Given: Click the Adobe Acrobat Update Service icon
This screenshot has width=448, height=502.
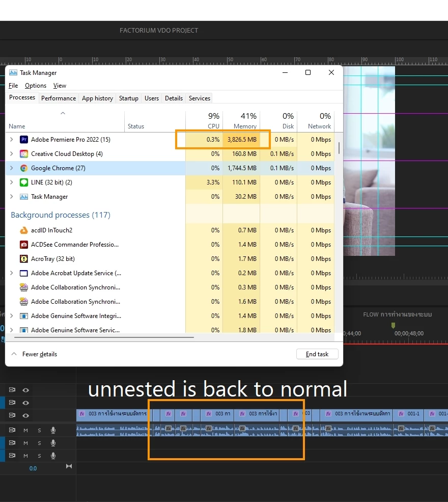Looking at the screenshot, I should [23, 273].
